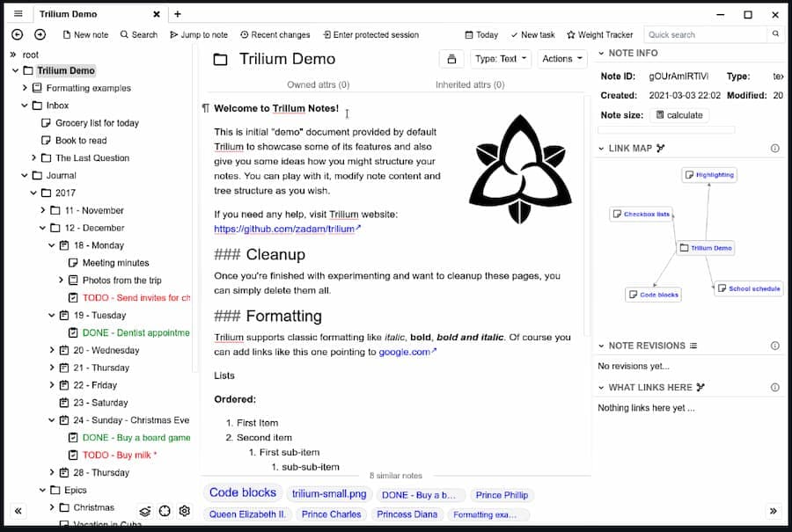The image size is (792, 532).
Task: Switch to the Inherited attrs (0) tab
Action: pyautogui.click(x=470, y=84)
